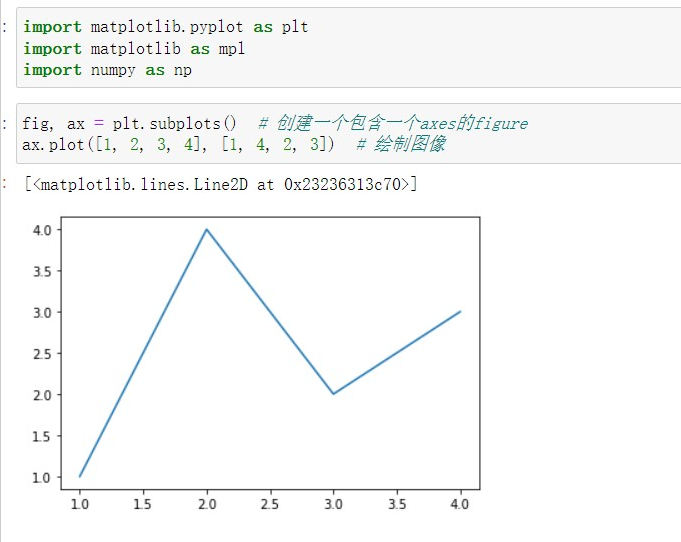Click the import matplotlib.pyplot as plt line
The width and height of the screenshot is (681, 542).
[165, 27]
